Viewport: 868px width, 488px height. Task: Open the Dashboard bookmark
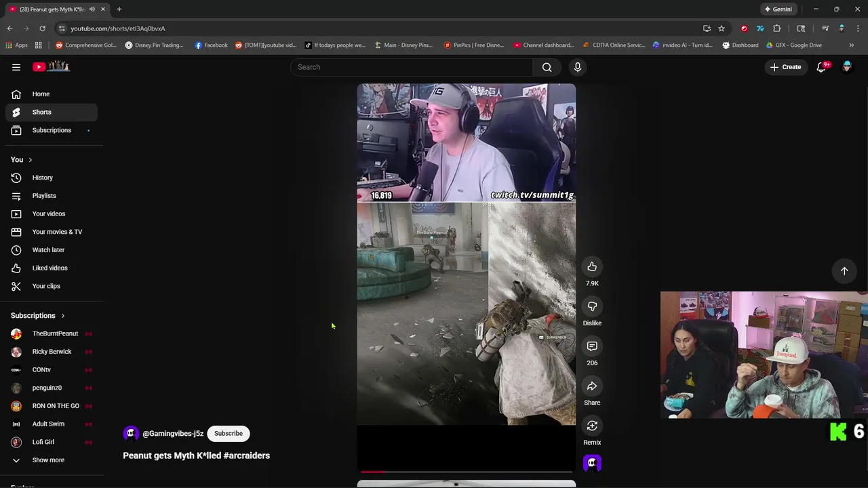coord(740,45)
